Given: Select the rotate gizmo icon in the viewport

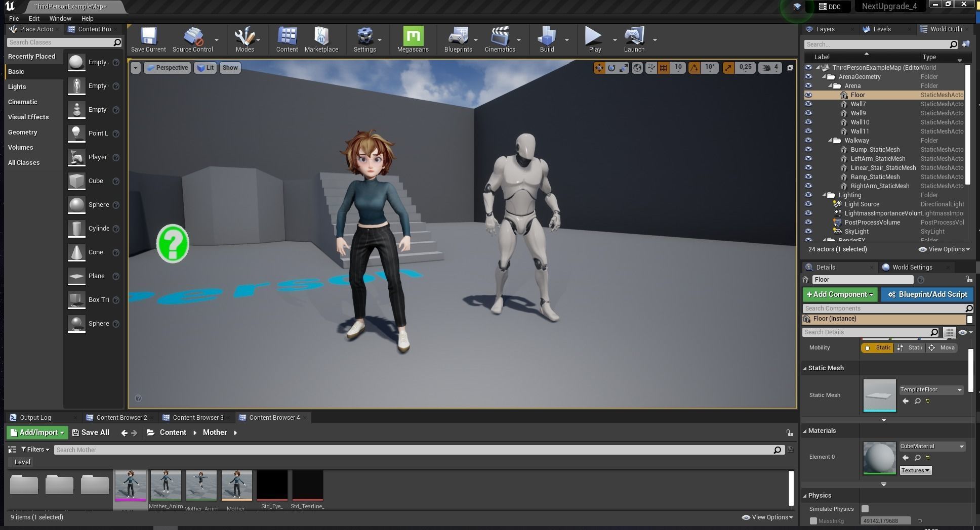Looking at the screenshot, I should pos(611,68).
